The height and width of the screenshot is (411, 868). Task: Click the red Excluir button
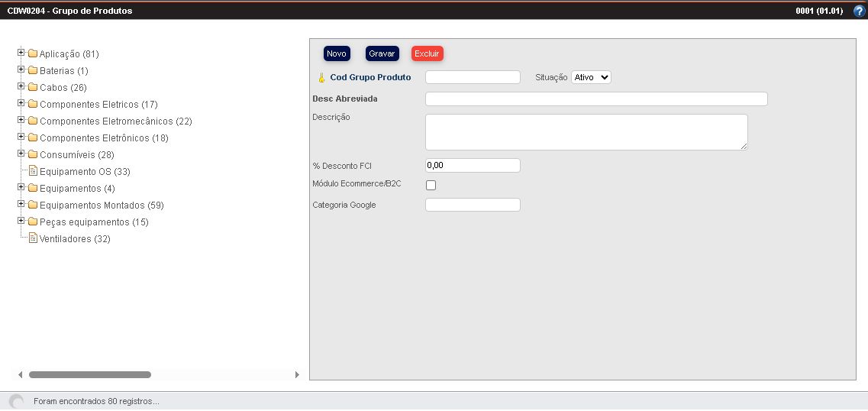[x=427, y=53]
